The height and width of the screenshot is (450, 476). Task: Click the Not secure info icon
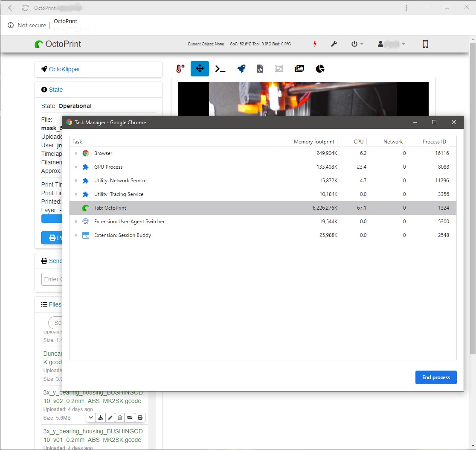(11, 25)
